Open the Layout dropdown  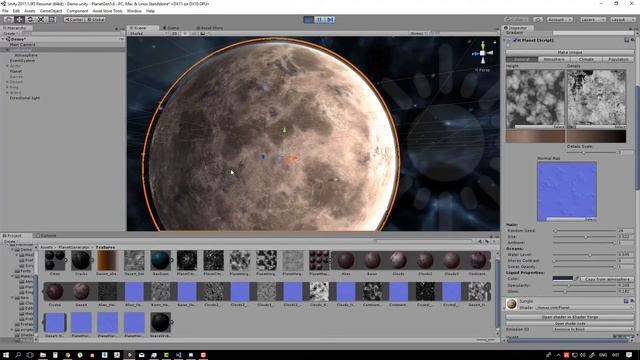pos(622,19)
